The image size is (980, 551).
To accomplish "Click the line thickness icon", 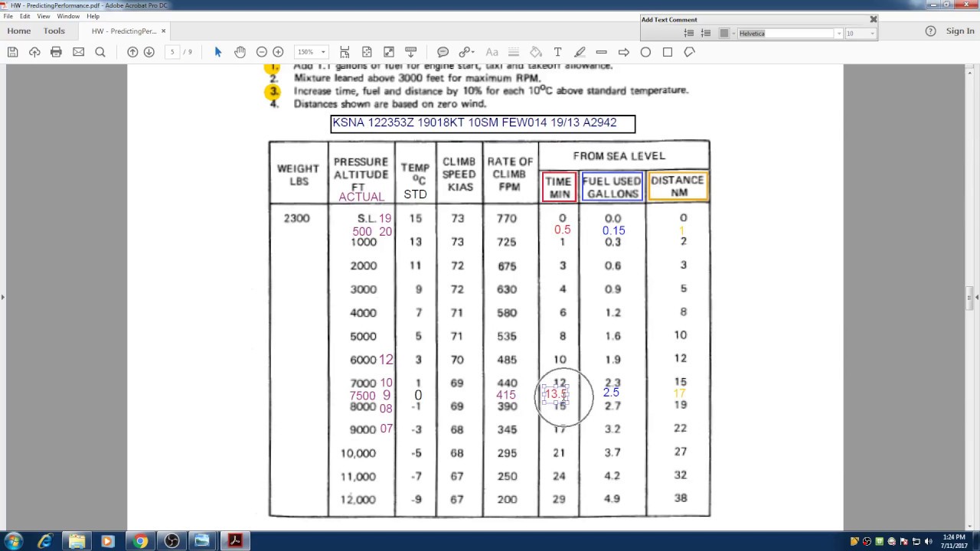I will click(514, 52).
